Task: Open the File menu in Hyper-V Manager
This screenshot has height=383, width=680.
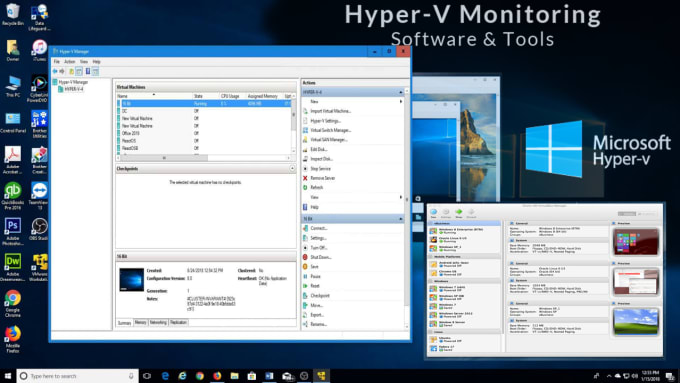Action: (57, 62)
